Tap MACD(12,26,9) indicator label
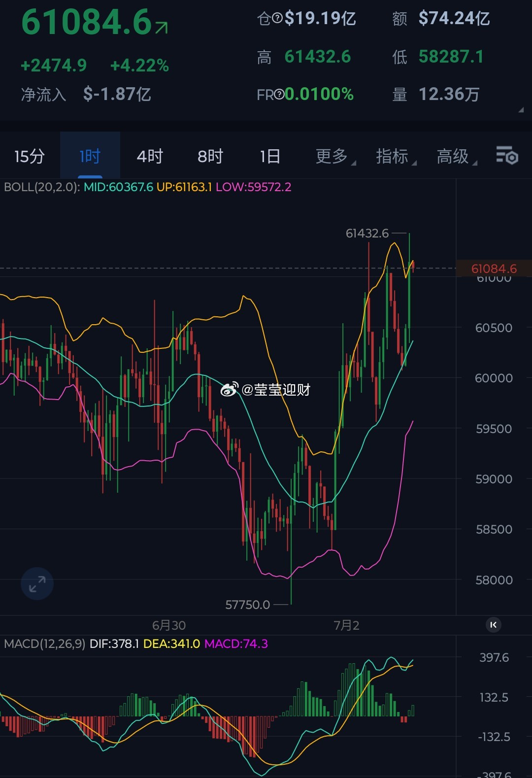This screenshot has width=532, height=778. [44, 643]
